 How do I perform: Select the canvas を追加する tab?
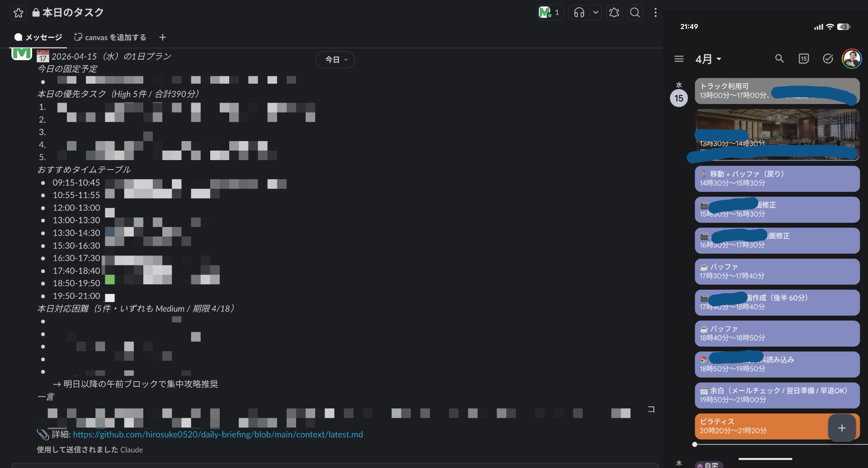click(110, 37)
